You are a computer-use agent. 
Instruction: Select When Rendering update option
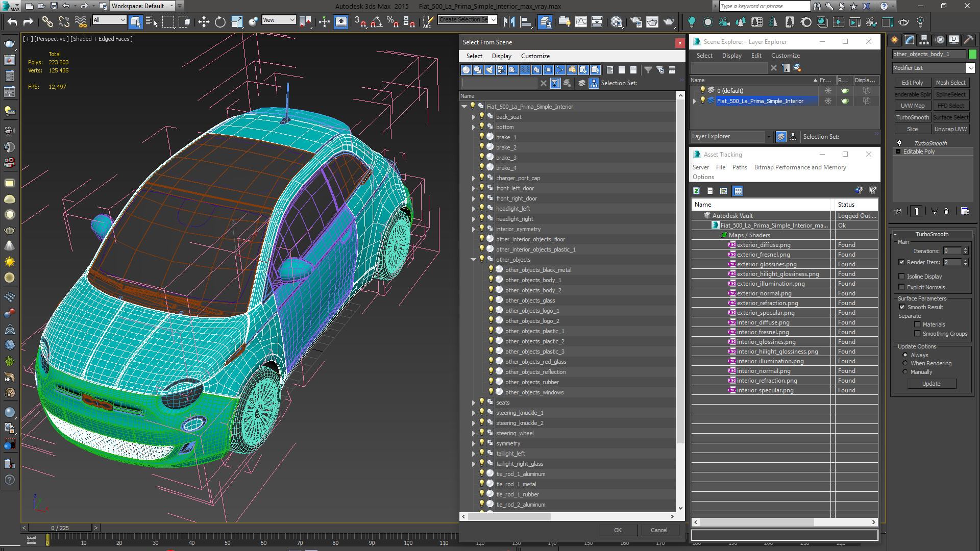pos(905,363)
